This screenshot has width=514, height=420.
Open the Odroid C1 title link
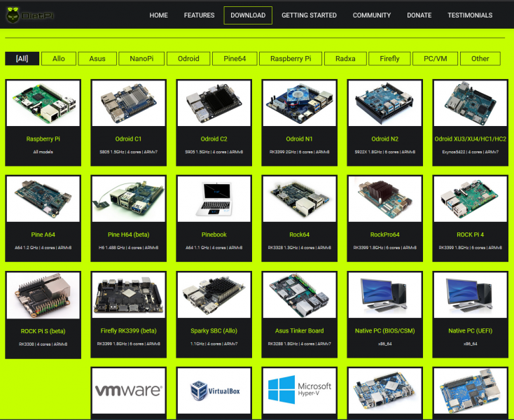pos(129,139)
